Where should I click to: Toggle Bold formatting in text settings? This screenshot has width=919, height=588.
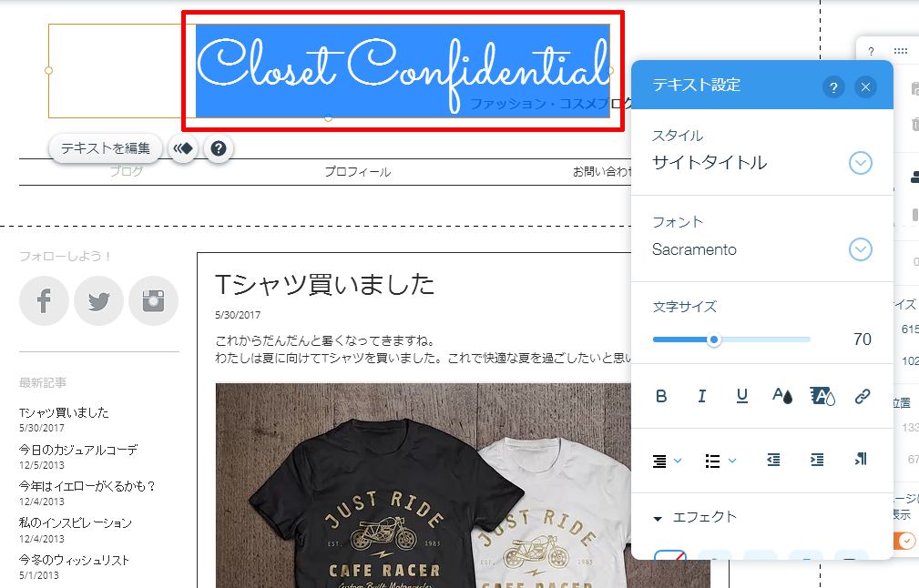[x=661, y=397]
